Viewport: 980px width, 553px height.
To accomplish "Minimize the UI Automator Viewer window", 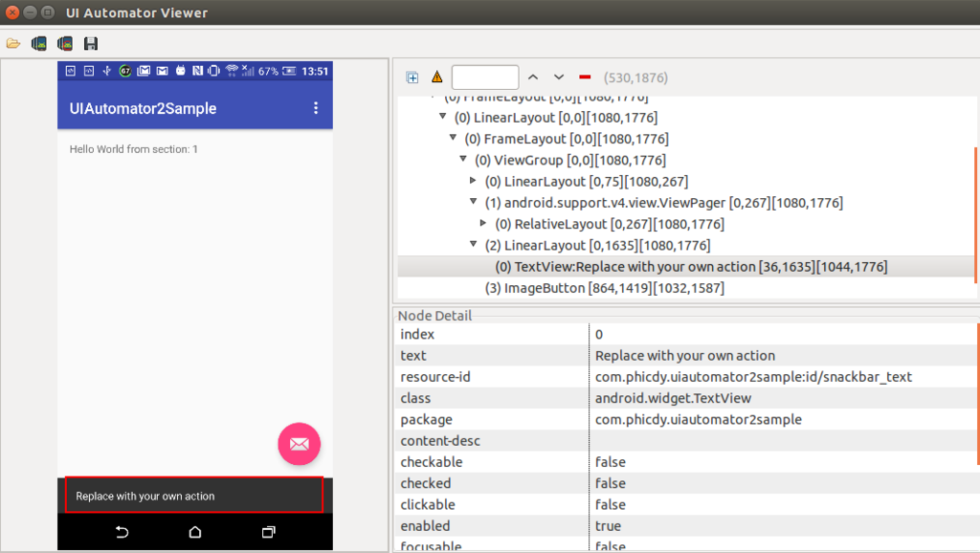I will pos(30,11).
